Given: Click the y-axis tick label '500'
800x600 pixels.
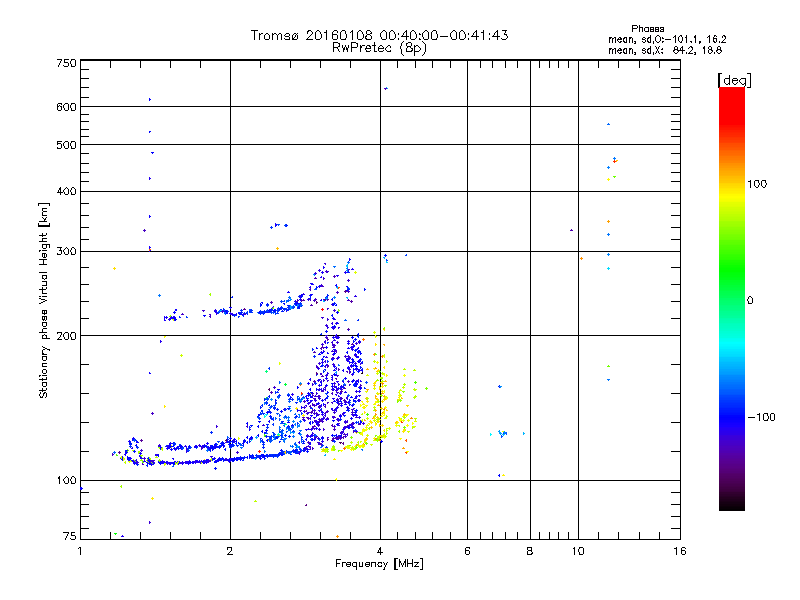Looking at the screenshot, I should click(67, 145).
